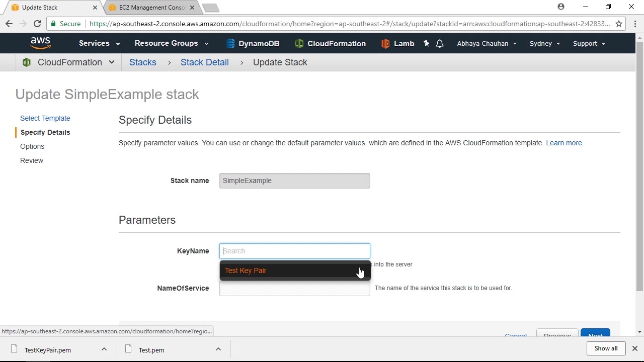Bookmark this page with the star icon
Screen dimensions: 644x362
point(619,24)
